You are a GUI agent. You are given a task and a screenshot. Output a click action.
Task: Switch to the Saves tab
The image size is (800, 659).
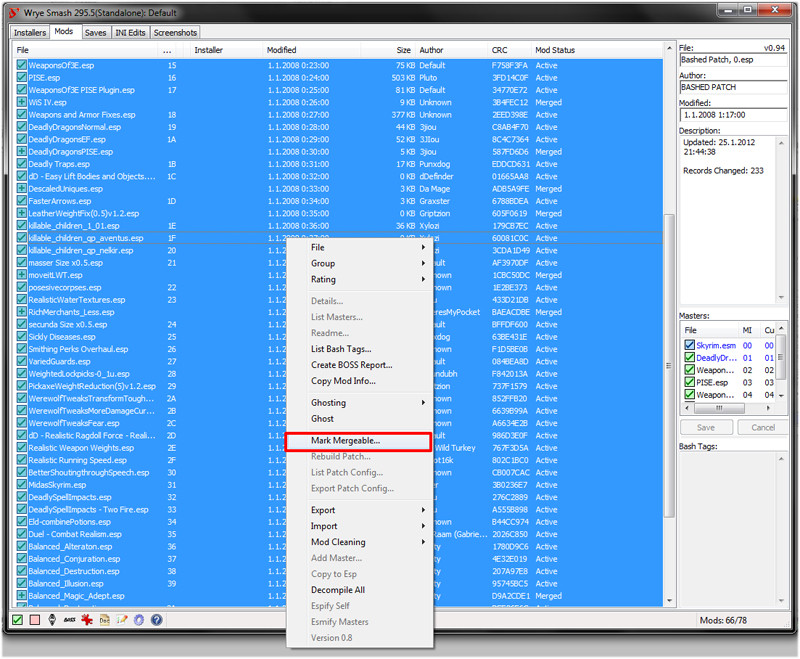95,33
